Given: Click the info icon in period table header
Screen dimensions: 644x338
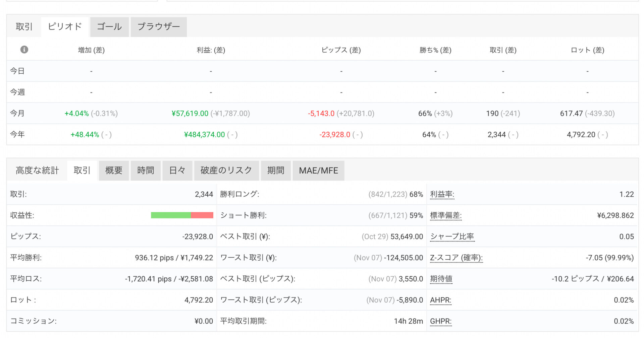Looking at the screenshot, I should click(x=24, y=50).
